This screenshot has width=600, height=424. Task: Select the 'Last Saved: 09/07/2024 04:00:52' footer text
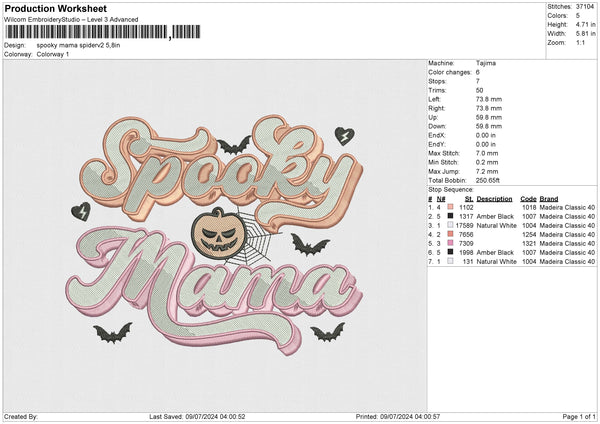[x=197, y=416]
